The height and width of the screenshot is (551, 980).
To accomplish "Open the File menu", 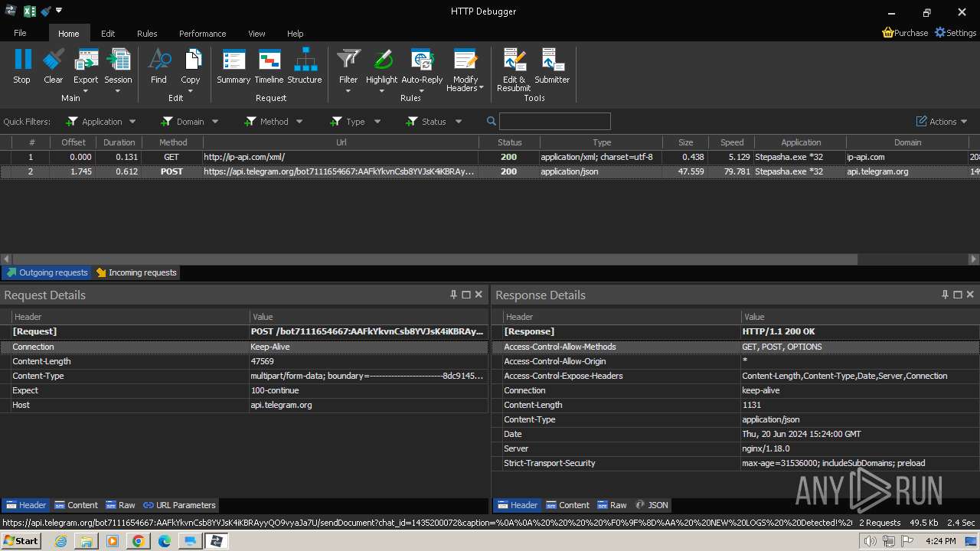I will tap(20, 33).
